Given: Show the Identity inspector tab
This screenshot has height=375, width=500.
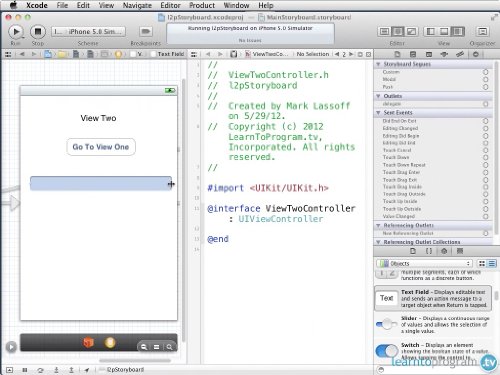Looking at the screenshot, I should [429, 54].
